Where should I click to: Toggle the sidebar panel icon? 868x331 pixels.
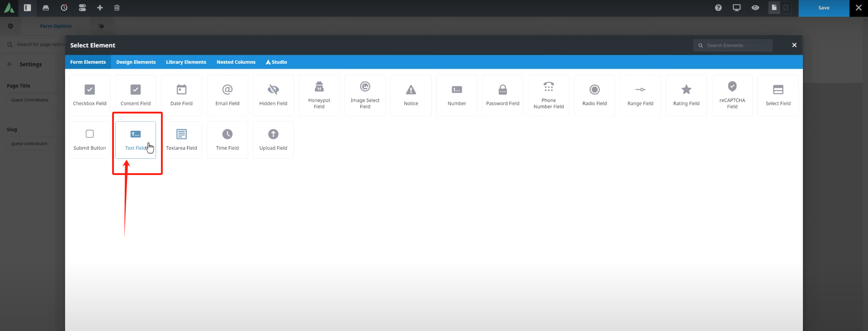click(28, 8)
